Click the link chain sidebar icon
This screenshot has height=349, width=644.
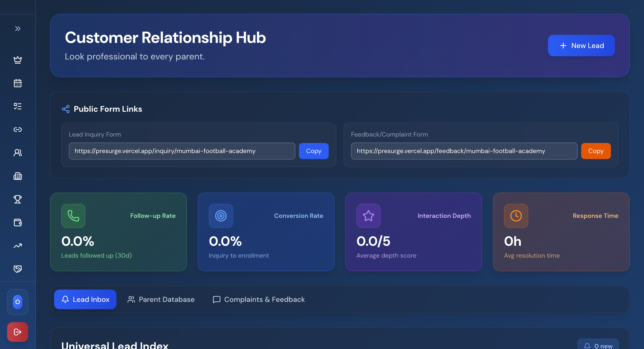17,129
